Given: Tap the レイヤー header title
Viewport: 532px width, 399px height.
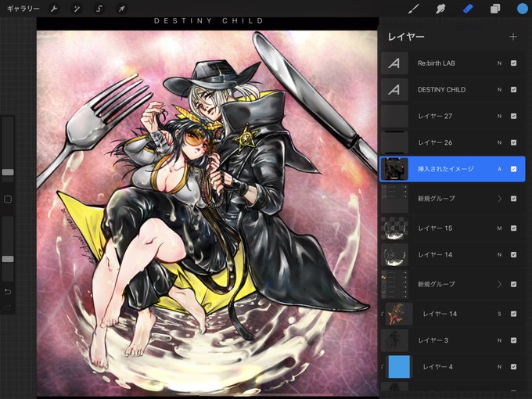Looking at the screenshot, I should 406,37.
